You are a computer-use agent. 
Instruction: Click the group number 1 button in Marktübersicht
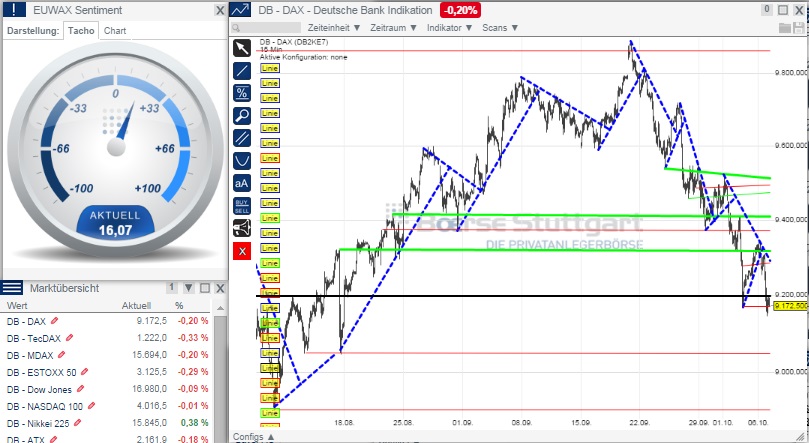[172, 288]
